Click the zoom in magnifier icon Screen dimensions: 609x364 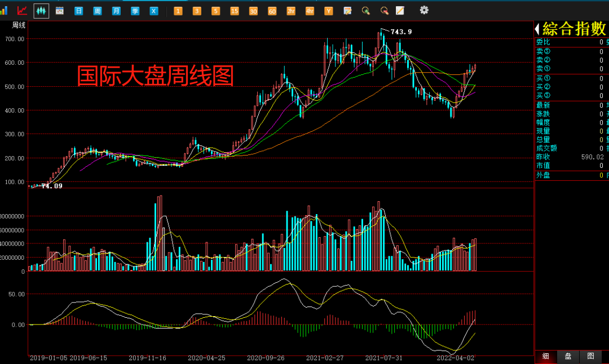[366, 11]
